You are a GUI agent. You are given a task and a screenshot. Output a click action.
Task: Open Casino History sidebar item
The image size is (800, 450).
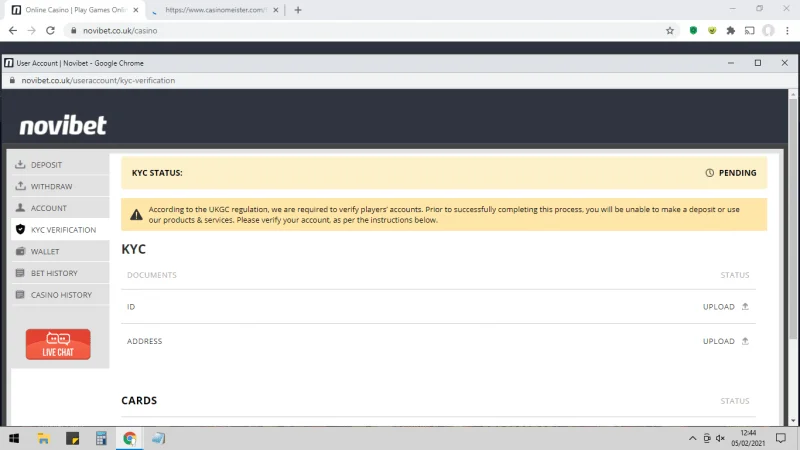(x=60, y=295)
